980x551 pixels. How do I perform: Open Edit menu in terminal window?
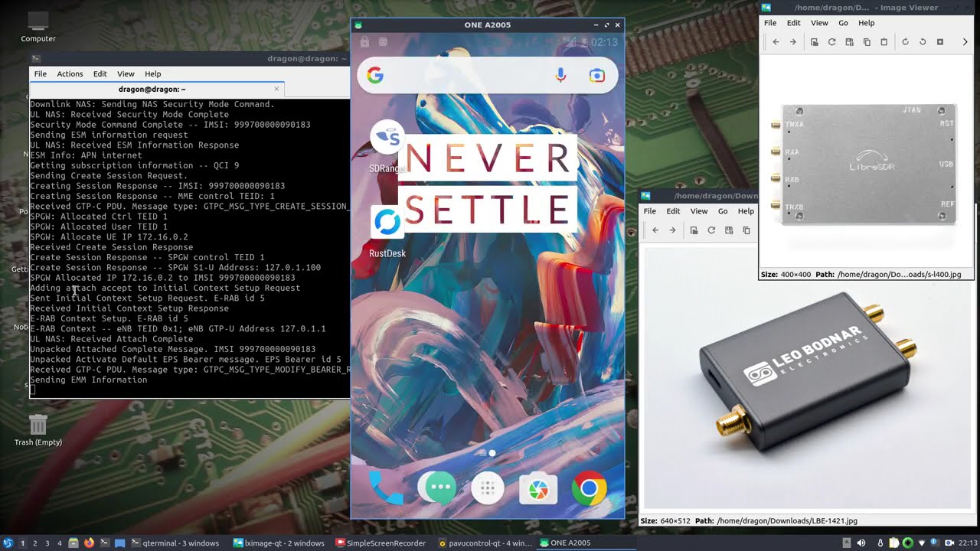click(100, 73)
